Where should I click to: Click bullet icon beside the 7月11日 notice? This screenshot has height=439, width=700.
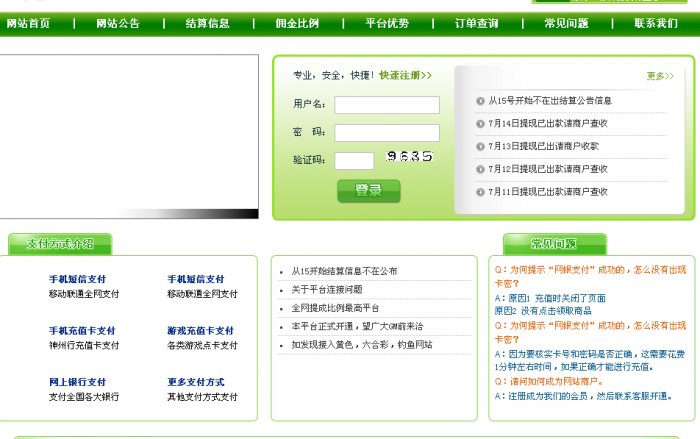pyautogui.click(x=480, y=192)
